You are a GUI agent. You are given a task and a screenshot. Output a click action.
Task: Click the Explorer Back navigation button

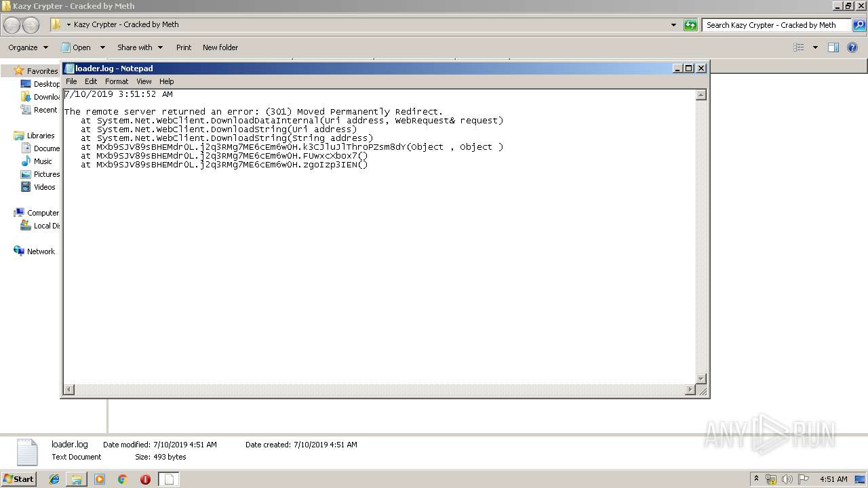click(x=12, y=25)
